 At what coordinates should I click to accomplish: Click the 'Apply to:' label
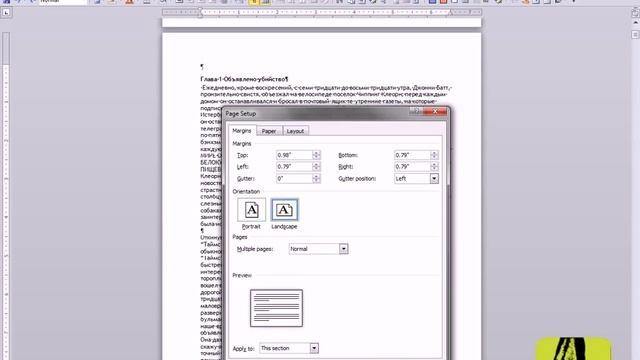[x=243, y=349]
